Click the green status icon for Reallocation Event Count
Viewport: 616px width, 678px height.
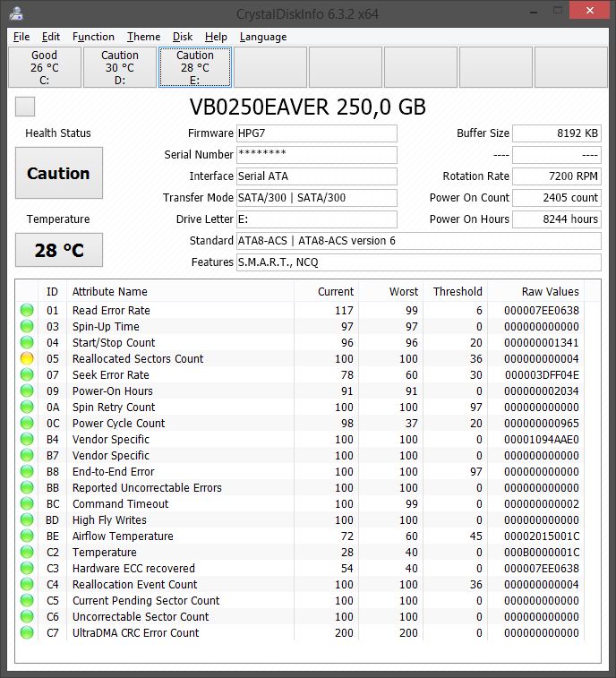[27, 584]
